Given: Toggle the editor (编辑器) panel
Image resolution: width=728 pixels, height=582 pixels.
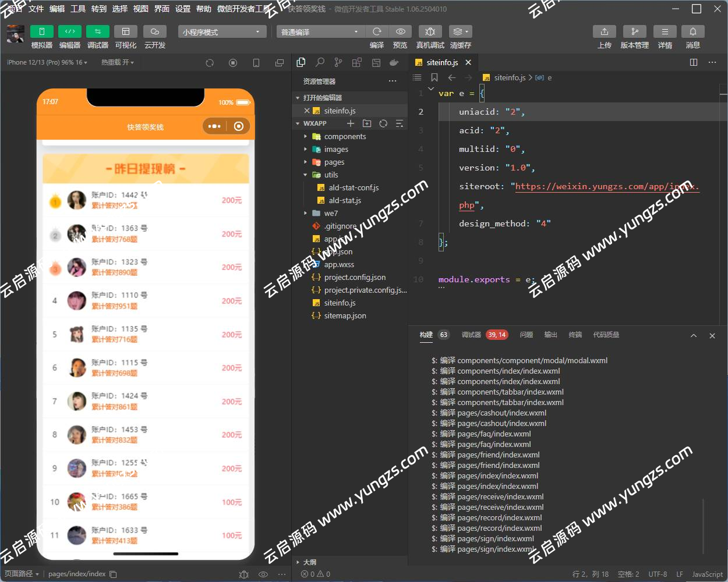Looking at the screenshot, I should pos(69,31).
